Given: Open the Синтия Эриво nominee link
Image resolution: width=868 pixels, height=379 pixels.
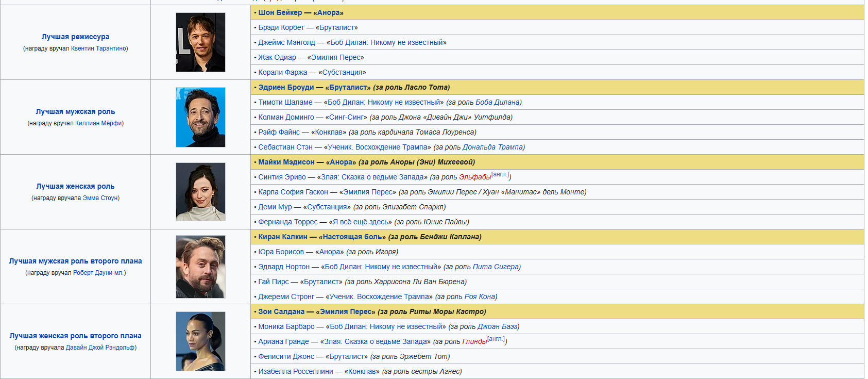Looking at the screenshot, I should point(282,177).
